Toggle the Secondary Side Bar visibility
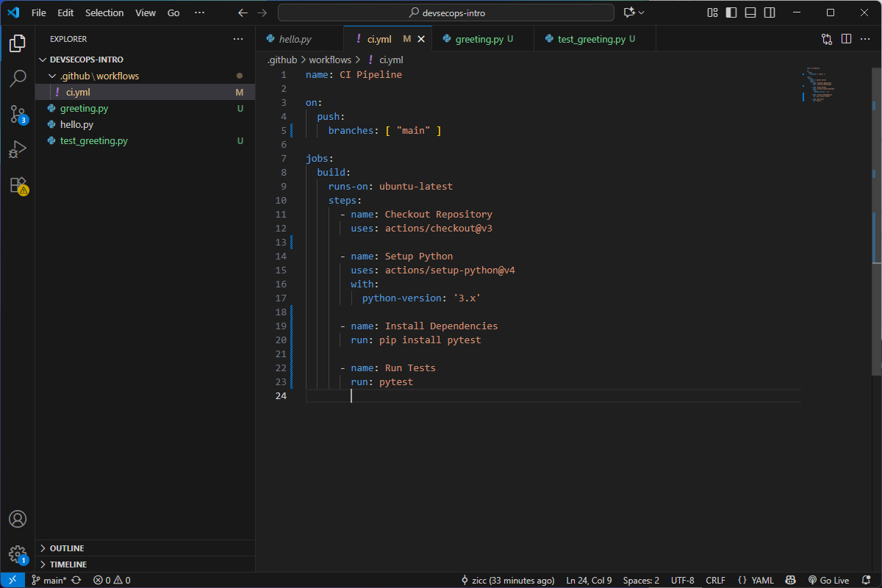This screenshot has height=588, width=882. [x=770, y=12]
